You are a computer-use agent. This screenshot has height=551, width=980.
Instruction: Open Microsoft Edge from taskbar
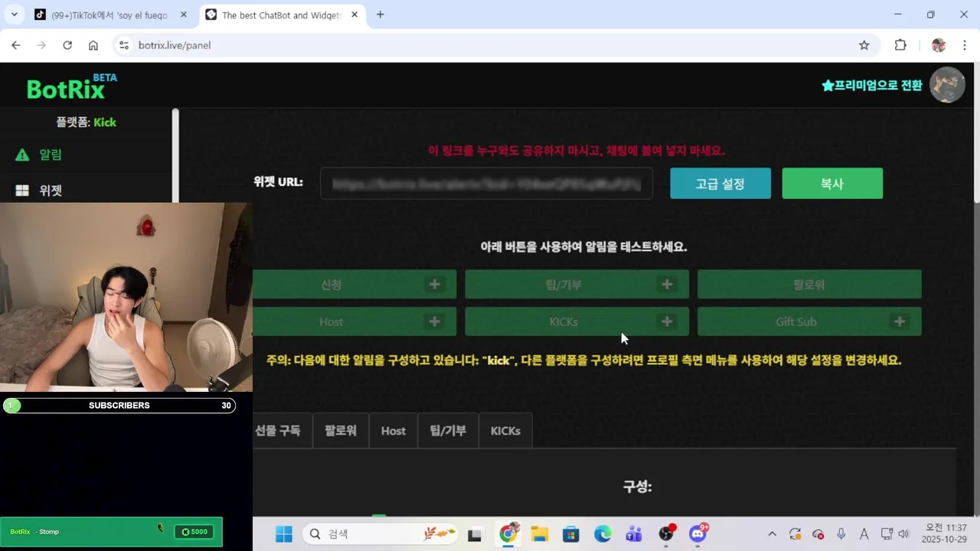[x=603, y=534]
